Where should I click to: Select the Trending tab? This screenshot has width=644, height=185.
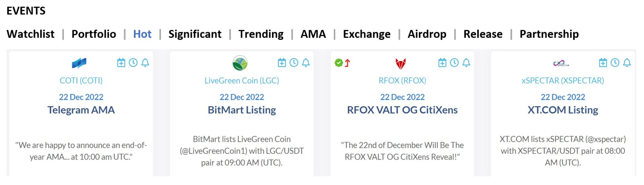point(261,34)
